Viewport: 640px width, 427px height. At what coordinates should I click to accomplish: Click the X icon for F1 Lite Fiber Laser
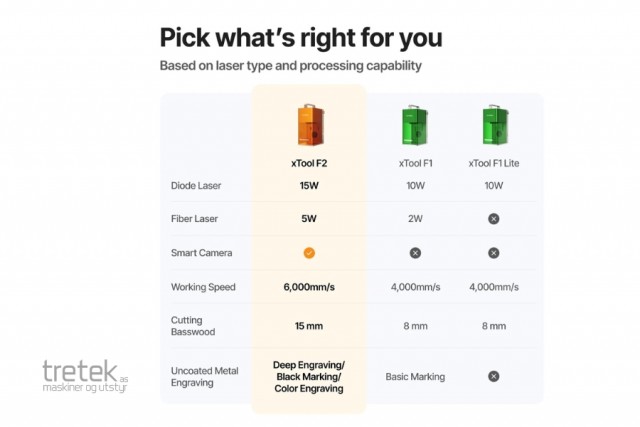coord(493,218)
